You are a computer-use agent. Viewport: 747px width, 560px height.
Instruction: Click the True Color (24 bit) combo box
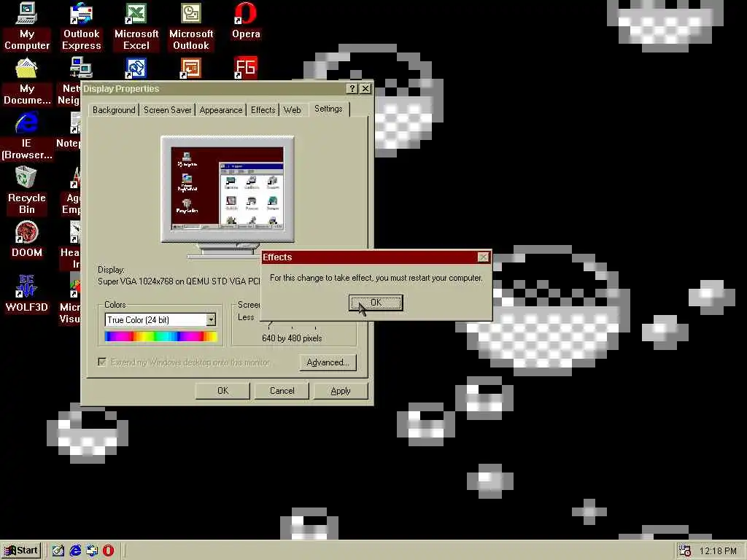click(160, 319)
